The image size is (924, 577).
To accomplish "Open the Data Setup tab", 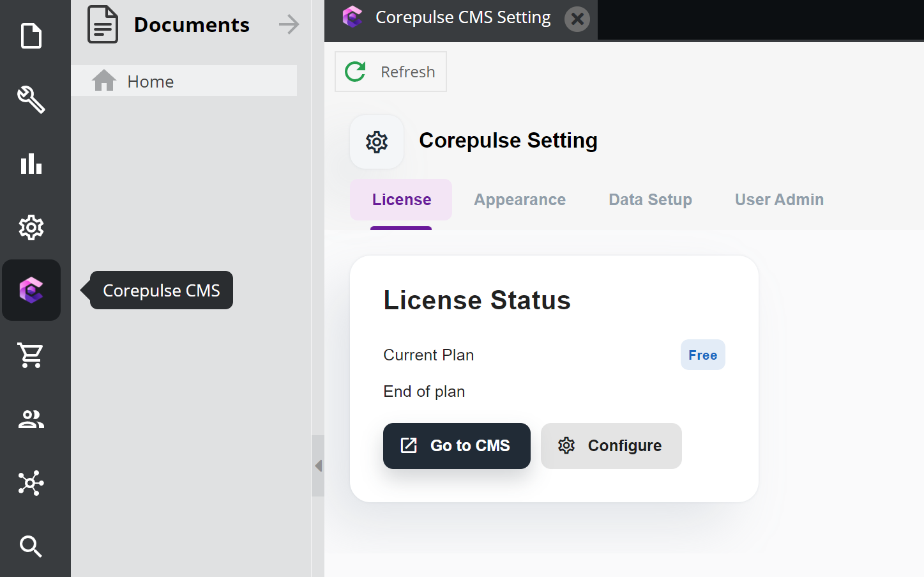I will click(x=650, y=199).
